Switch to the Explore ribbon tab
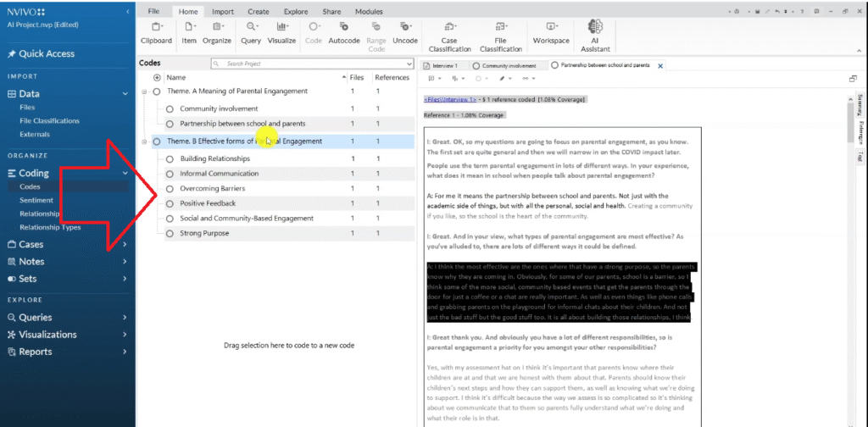Viewport: 868px width, 427px height. tap(296, 12)
